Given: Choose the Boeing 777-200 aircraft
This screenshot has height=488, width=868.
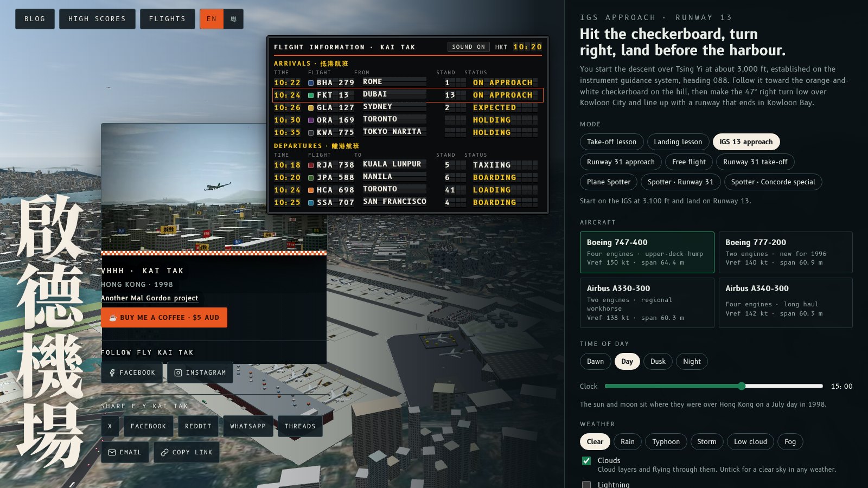Looking at the screenshot, I should point(786,253).
